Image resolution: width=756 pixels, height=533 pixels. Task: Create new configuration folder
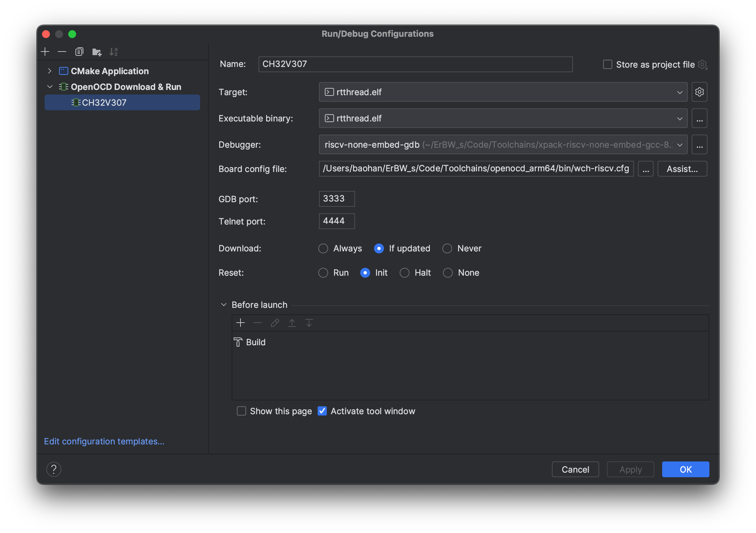tap(96, 52)
